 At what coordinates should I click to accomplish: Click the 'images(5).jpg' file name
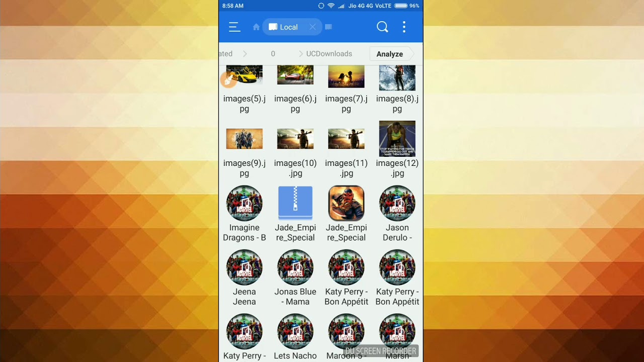tap(245, 104)
